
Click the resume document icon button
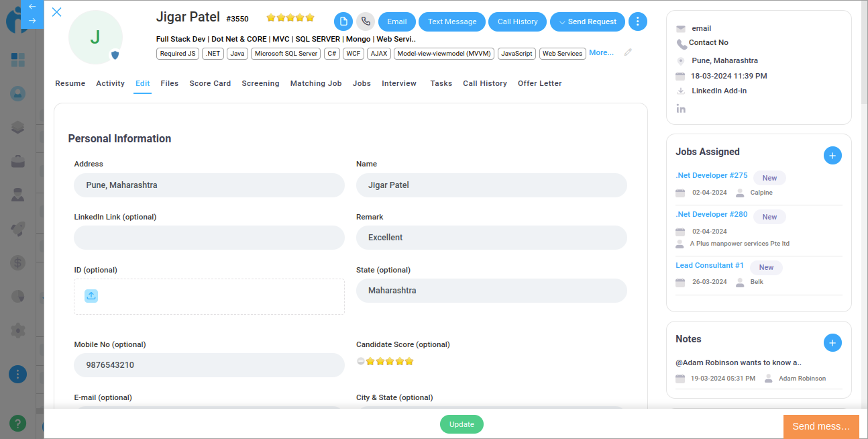[343, 21]
